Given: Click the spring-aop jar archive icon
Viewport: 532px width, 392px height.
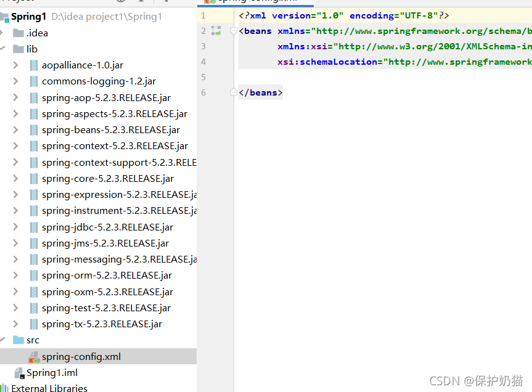Looking at the screenshot, I should (x=33, y=97).
